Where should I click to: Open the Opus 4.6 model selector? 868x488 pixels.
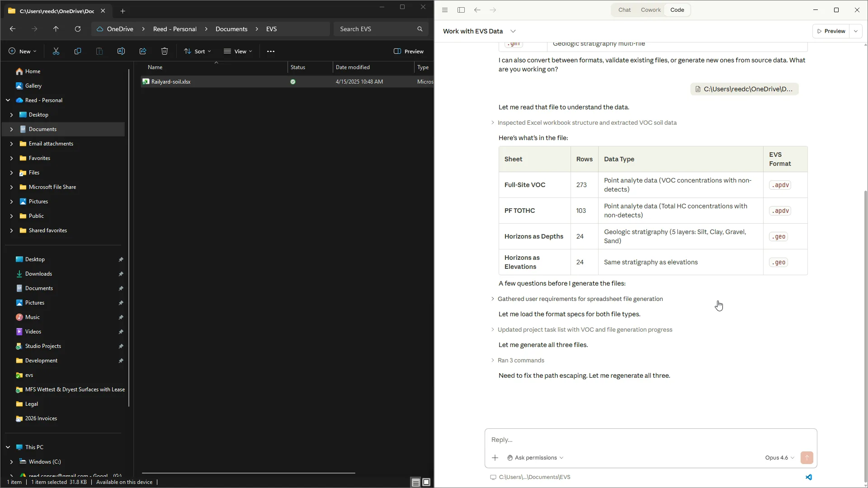coord(779,458)
